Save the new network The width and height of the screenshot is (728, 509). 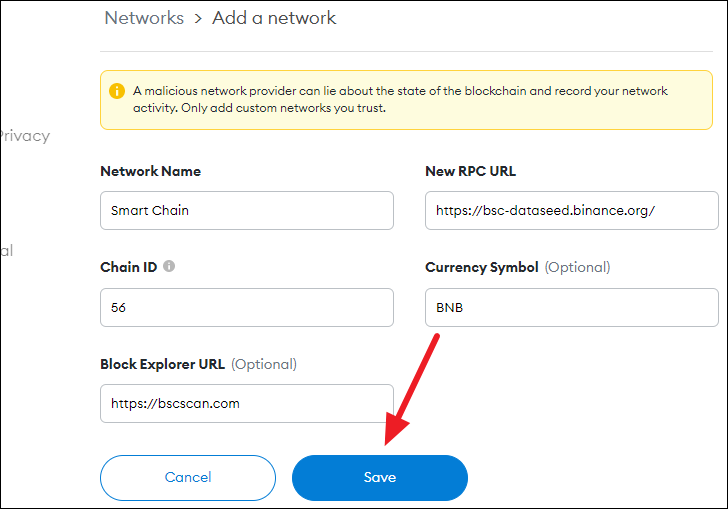(x=380, y=477)
